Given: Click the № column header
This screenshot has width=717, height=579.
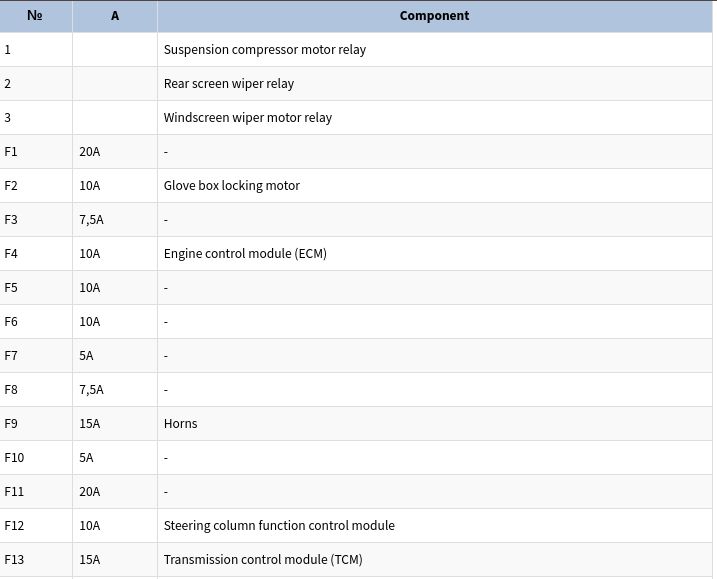Looking at the screenshot, I should point(35,16).
